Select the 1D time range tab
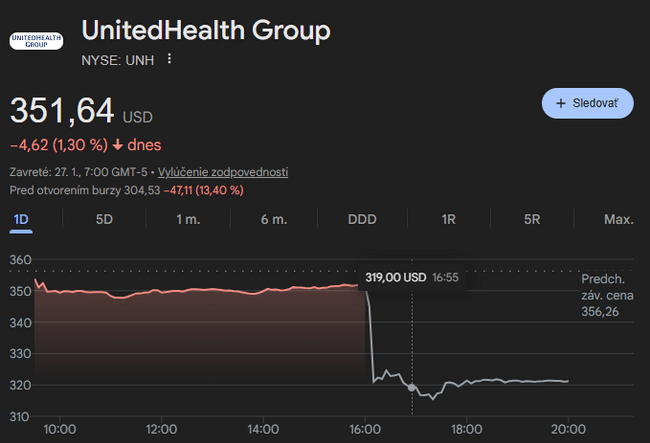This screenshot has height=443, width=650. 21,219
